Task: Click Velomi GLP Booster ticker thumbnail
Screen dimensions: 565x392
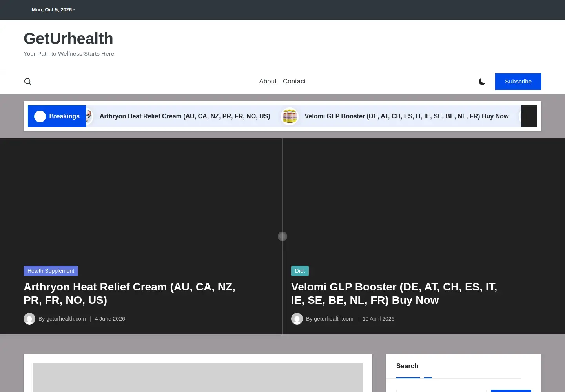Action: point(290,116)
